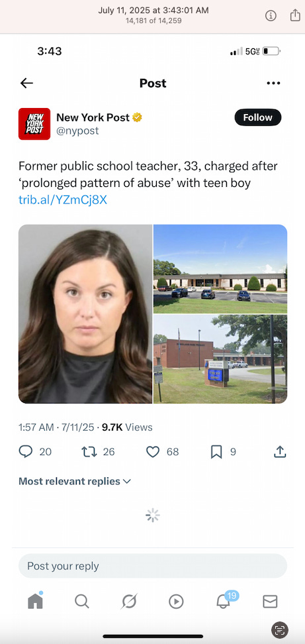Follow the New York Post account

pyautogui.click(x=258, y=117)
